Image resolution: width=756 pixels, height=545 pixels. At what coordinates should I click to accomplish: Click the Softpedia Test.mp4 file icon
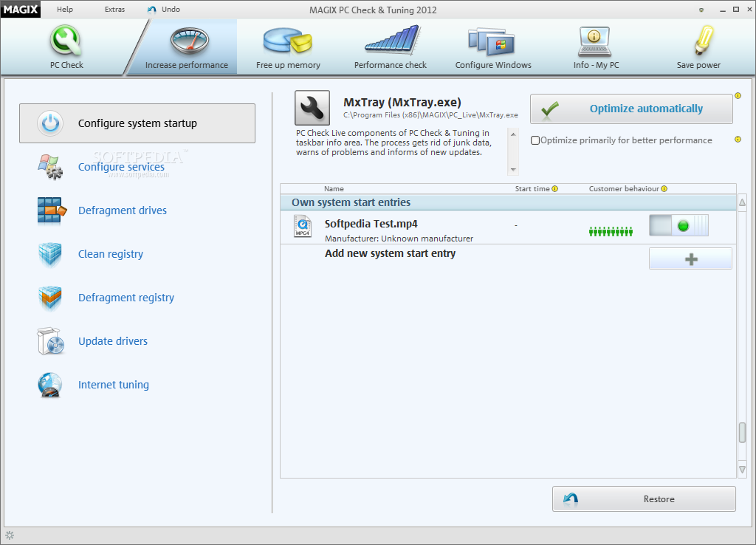point(303,226)
